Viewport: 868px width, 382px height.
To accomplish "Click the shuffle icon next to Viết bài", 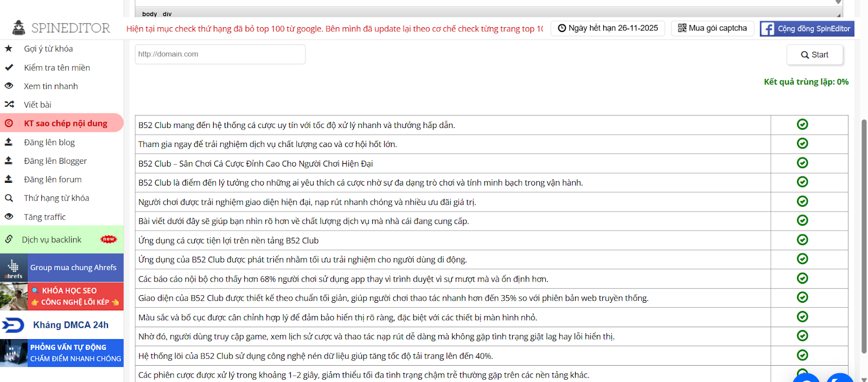I will pos(9,104).
